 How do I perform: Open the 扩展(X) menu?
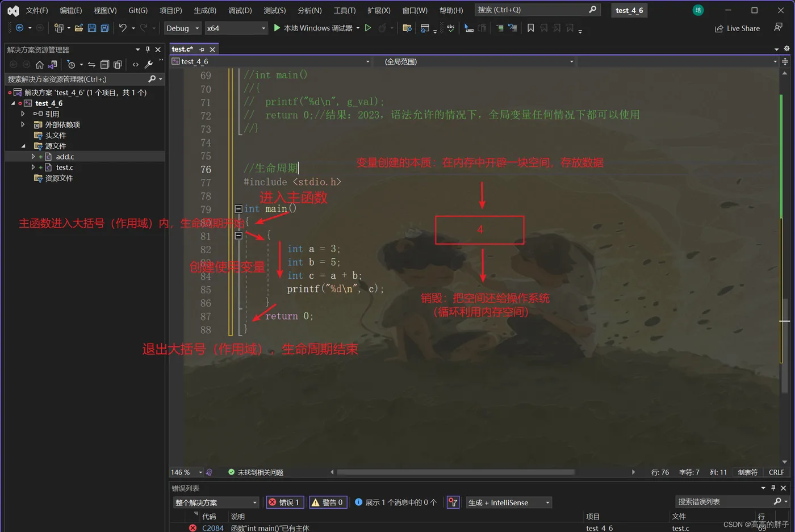[x=379, y=10]
